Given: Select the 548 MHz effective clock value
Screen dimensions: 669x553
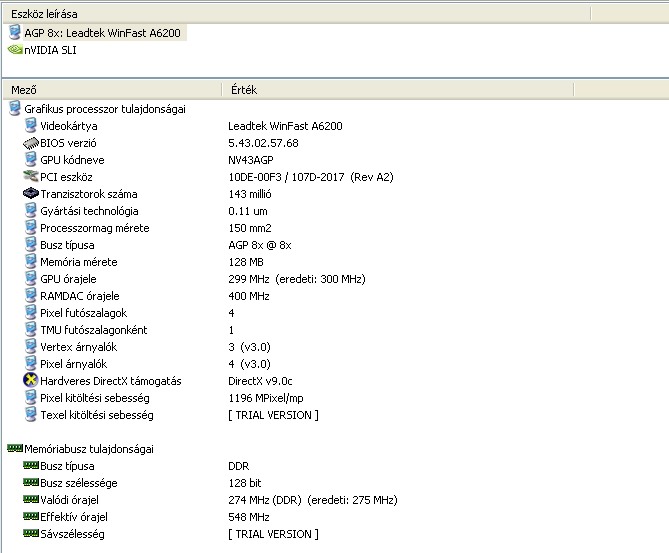Looking at the screenshot, I should click(x=249, y=517).
